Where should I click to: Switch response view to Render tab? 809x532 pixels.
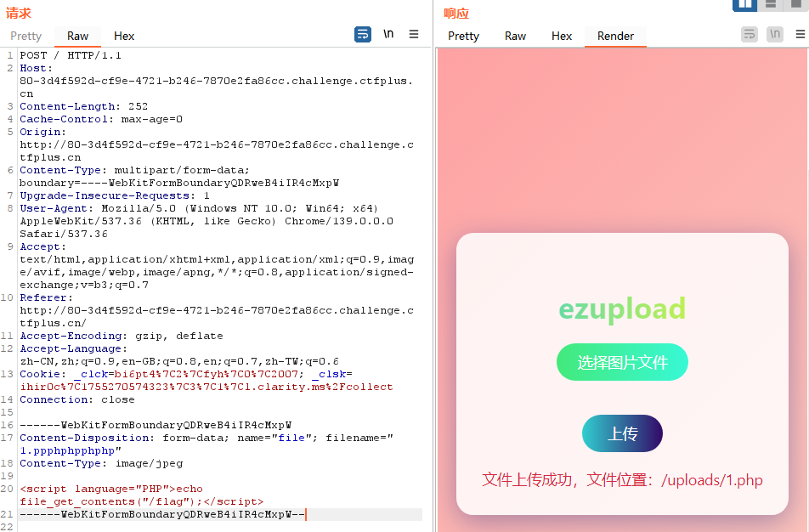point(615,37)
